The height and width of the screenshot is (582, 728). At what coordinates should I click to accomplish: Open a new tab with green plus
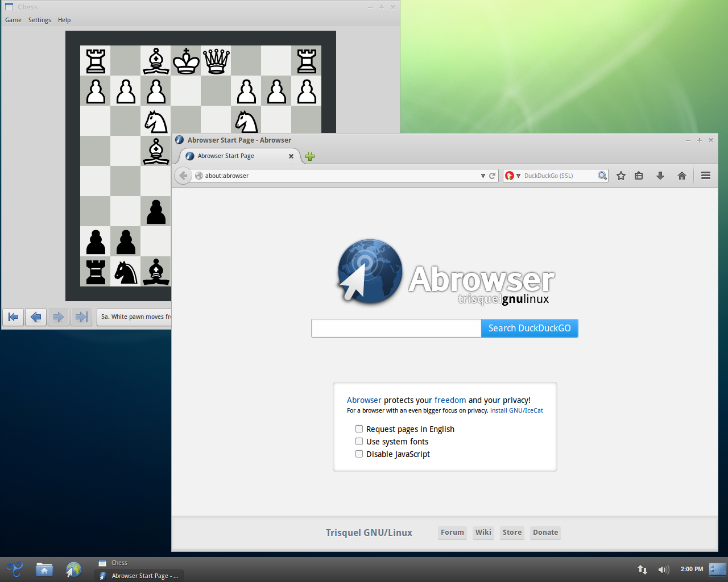click(x=310, y=156)
